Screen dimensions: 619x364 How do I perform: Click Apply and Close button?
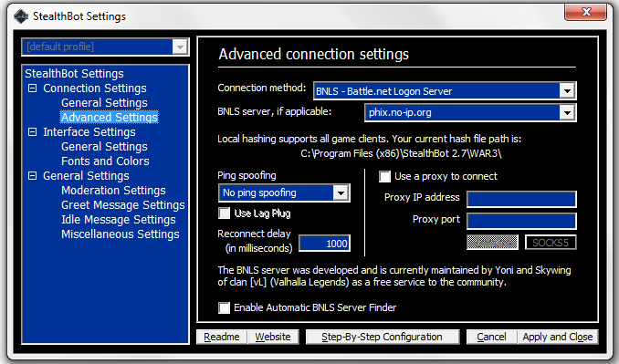click(558, 337)
